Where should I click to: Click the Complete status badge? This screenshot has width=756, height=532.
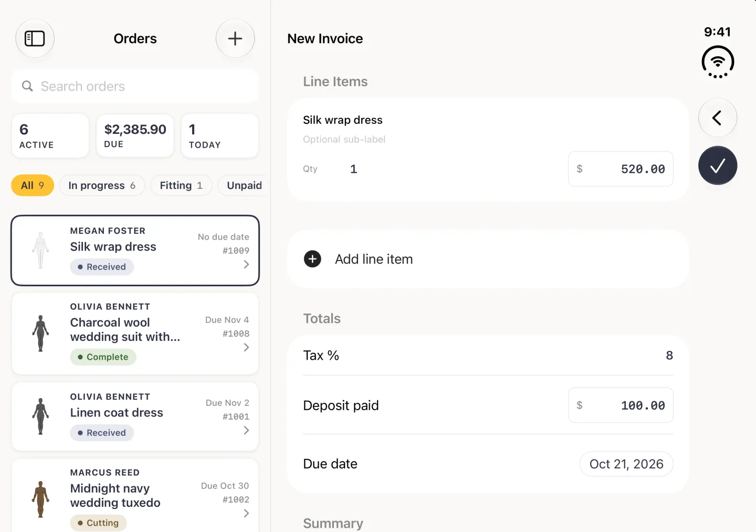(x=103, y=357)
